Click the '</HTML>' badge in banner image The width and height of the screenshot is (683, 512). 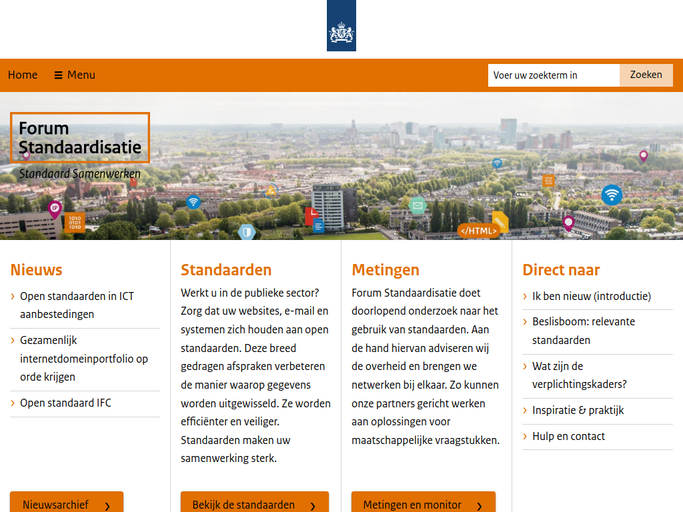pyautogui.click(x=479, y=231)
